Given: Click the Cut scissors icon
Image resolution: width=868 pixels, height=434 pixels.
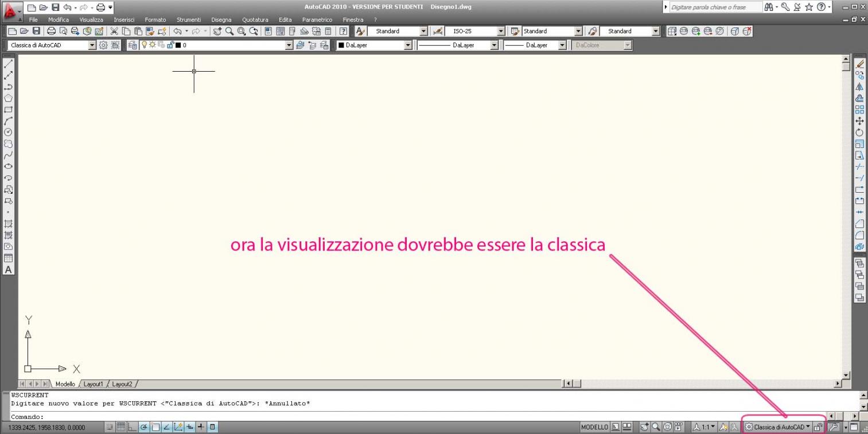Looking at the screenshot, I should coord(114,31).
